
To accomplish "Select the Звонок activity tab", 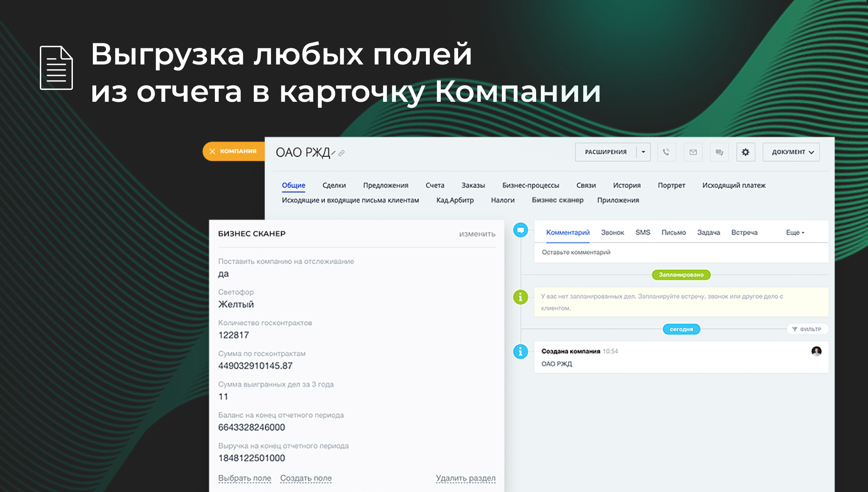I will click(x=612, y=232).
